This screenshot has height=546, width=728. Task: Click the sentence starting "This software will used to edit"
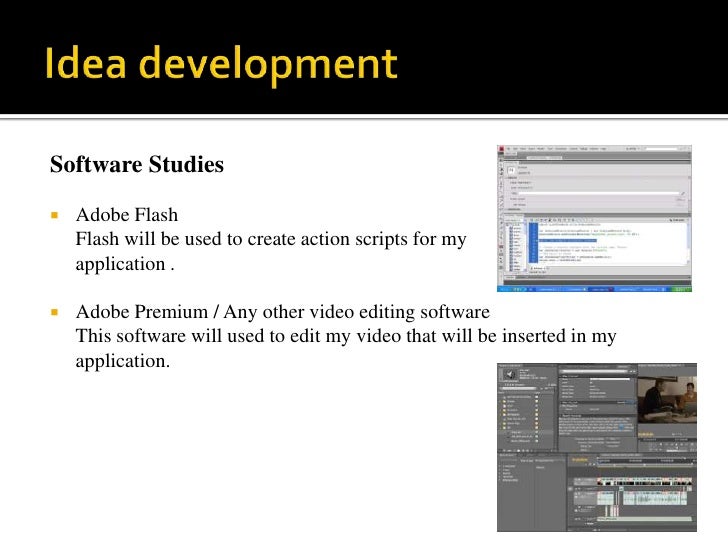click(346, 348)
